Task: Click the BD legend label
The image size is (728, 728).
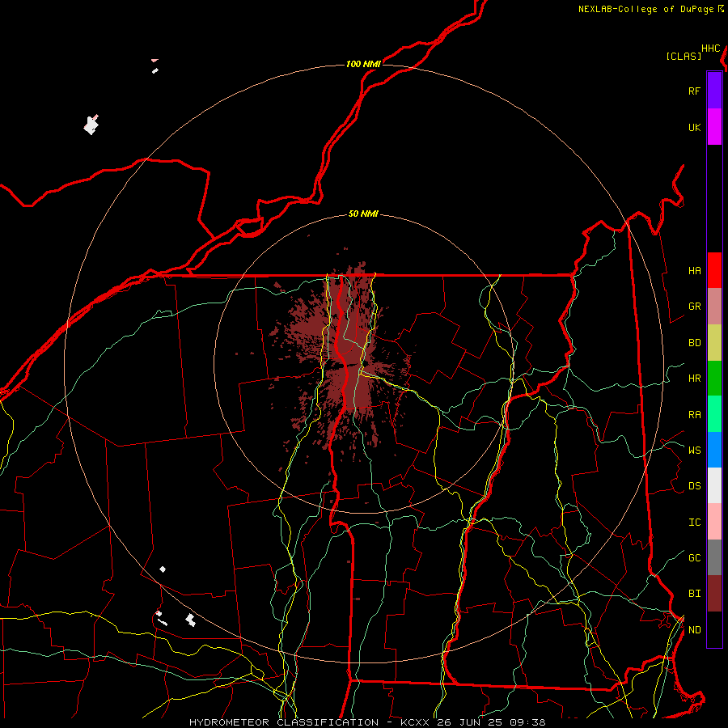Action: (x=694, y=343)
